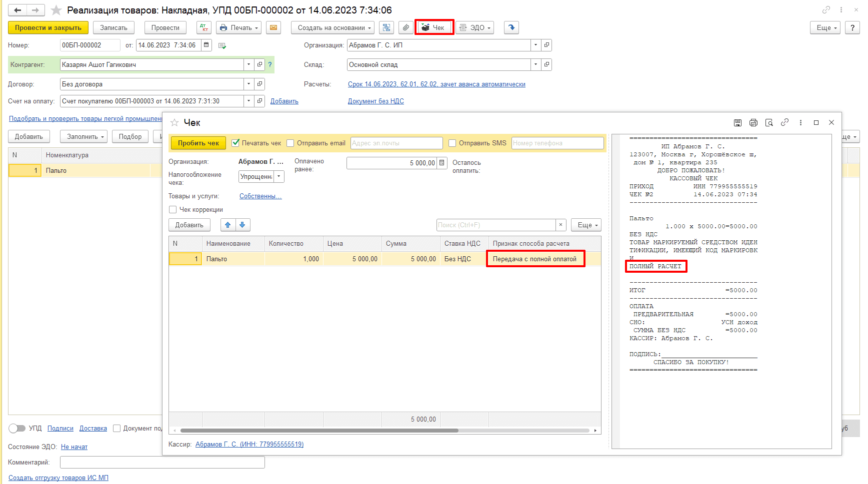Image resolution: width=868 pixels, height=484 pixels.
Task: Click the Чек receipt toolbar button
Action: 433,27
